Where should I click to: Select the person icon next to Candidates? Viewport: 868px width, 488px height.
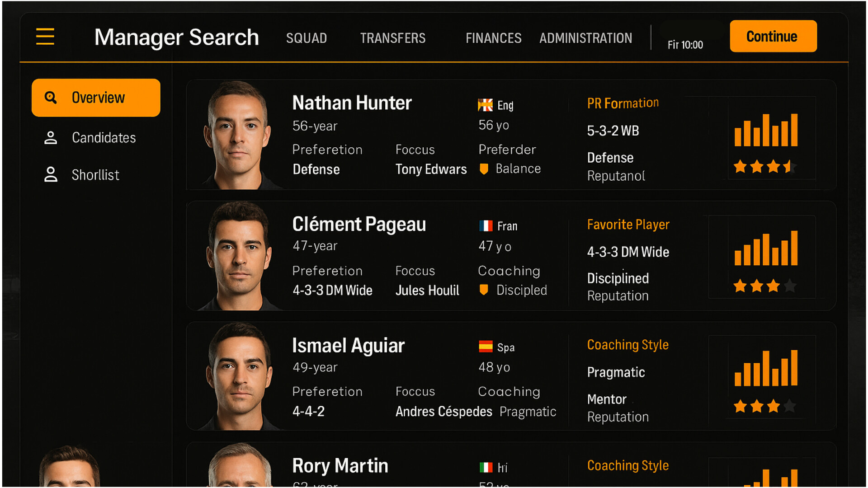coord(51,138)
